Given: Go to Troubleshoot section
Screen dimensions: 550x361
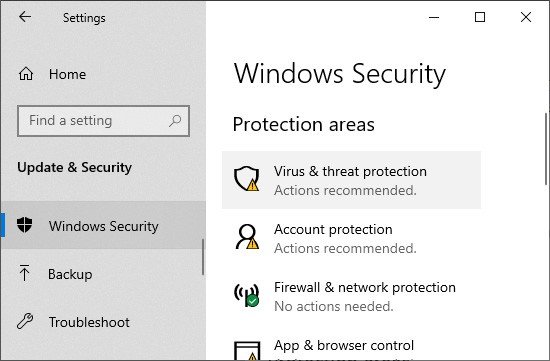Looking at the screenshot, I should click(103, 322).
